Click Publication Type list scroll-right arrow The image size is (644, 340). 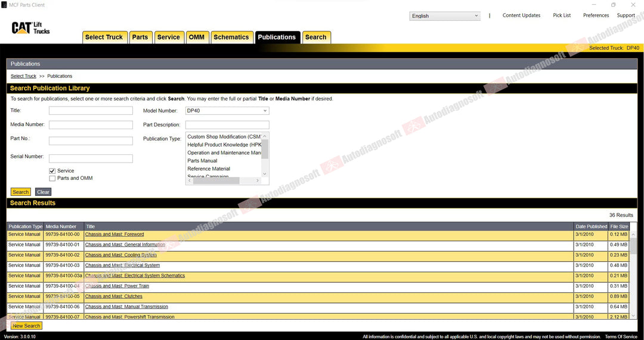[258, 180]
